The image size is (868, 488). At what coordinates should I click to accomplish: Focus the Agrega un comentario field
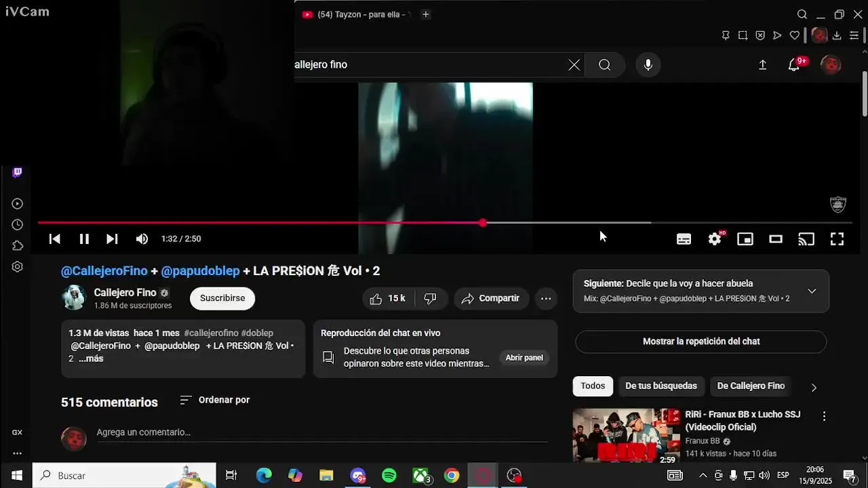(x=322, y=432)
